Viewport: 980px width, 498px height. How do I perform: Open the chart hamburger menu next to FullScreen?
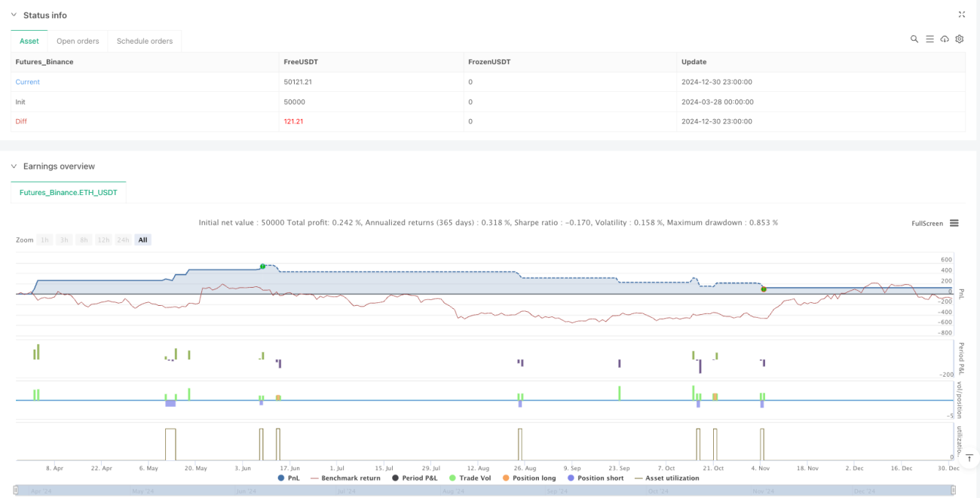(954, 223)
